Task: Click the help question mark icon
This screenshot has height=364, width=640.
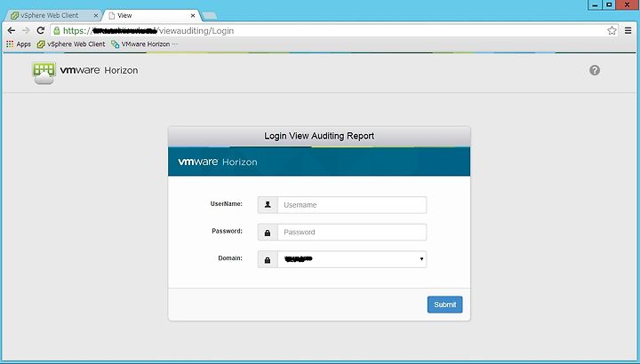Action: [595, 70]
